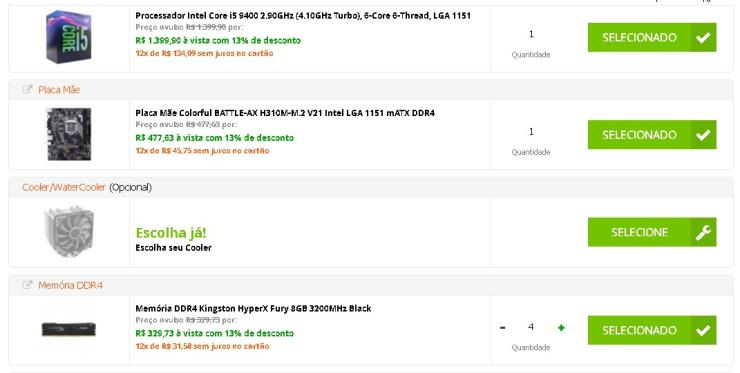
Task: Increase memory quantity with the plus icon
Action: pos(561,328)
